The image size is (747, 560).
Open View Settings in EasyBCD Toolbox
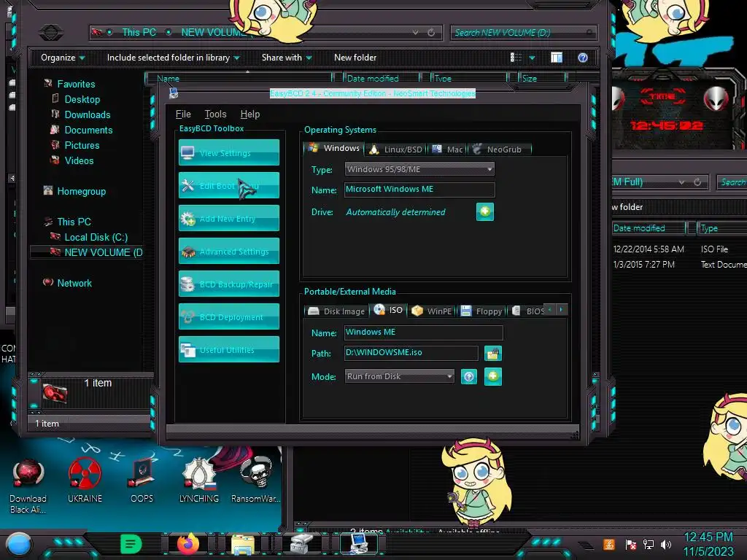[228, 152]
